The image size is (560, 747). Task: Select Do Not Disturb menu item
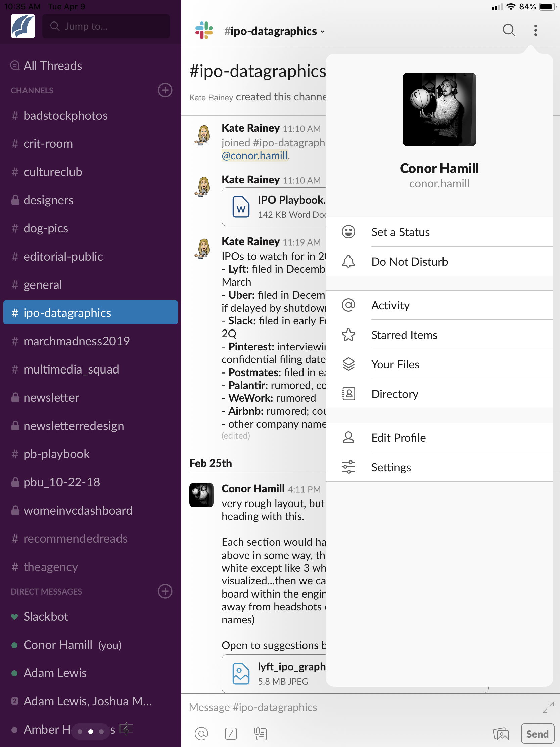click(x=439, y=261)
